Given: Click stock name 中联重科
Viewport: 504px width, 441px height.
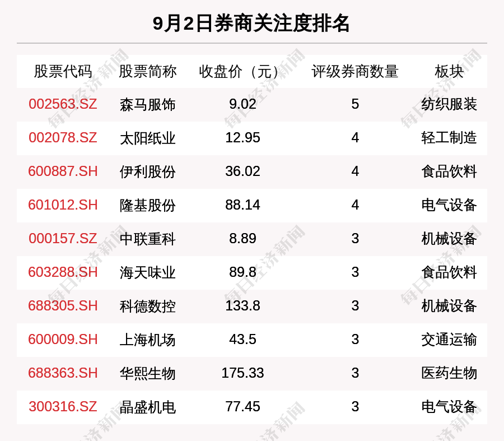Looking at the screenshot, I should 147,239.
